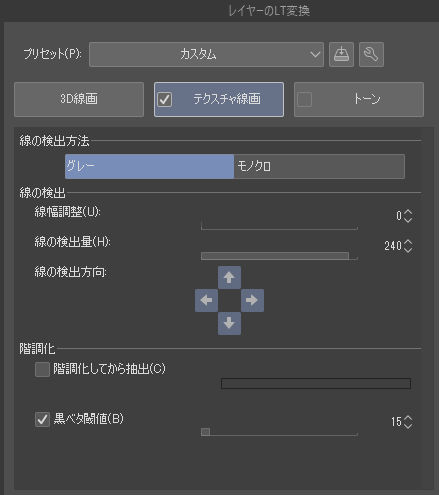The width and height of the screenshot is (439, 495).
Task: Open the preset settings wrench icon
Action: tap(371, 54)
